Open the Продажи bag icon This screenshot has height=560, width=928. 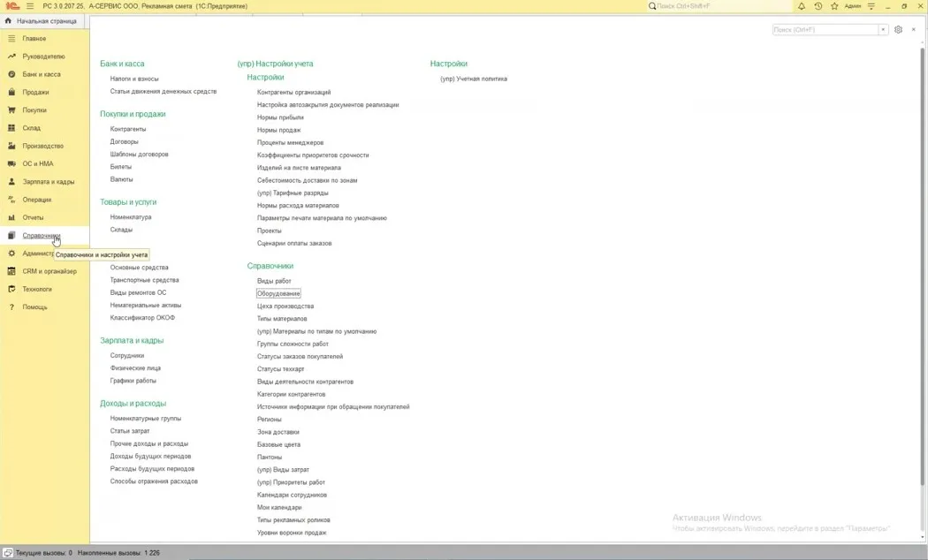pos(11,92)
